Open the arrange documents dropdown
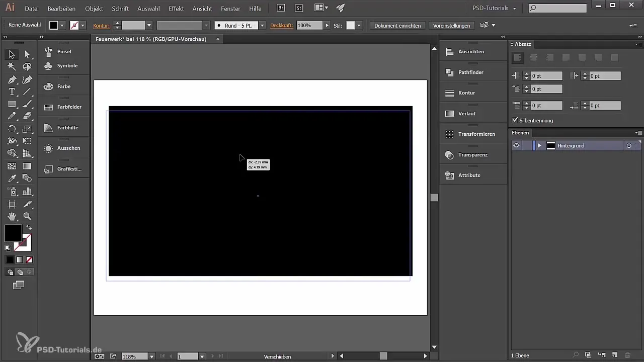This screenshot has height=362, width=644. 321,8
